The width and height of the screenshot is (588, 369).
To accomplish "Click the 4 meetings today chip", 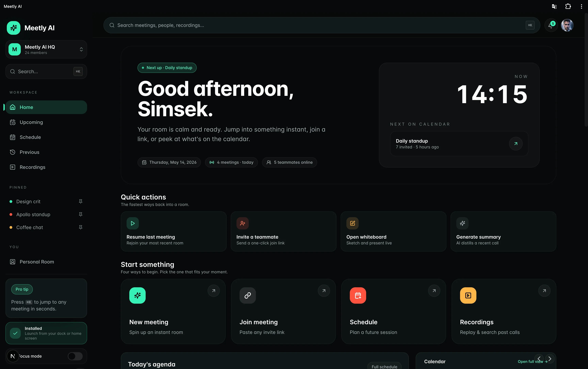I will [231, 162].
